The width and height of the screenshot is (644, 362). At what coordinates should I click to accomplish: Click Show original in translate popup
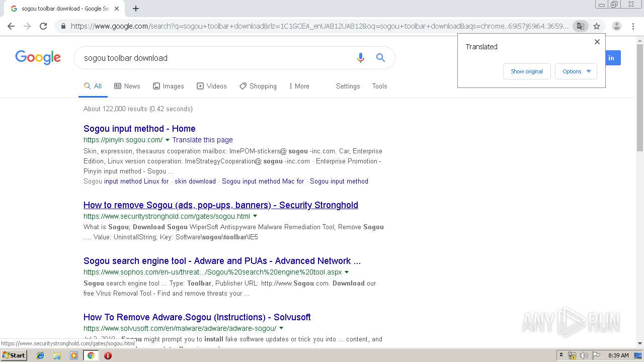coord(527,71)
